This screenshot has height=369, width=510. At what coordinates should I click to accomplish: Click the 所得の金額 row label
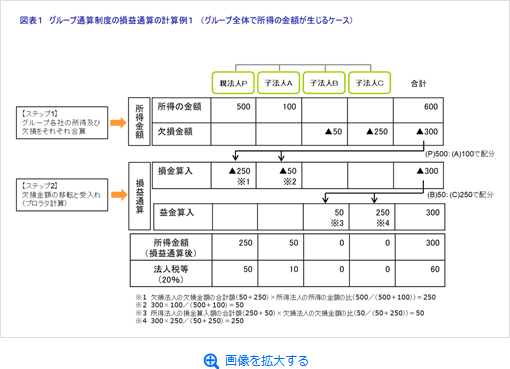point(179,107)
